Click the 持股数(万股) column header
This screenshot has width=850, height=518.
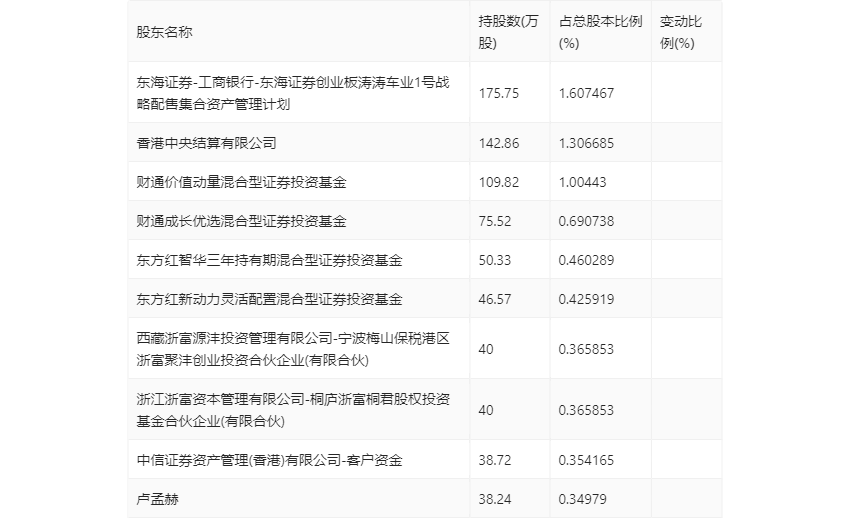(508, 32)
